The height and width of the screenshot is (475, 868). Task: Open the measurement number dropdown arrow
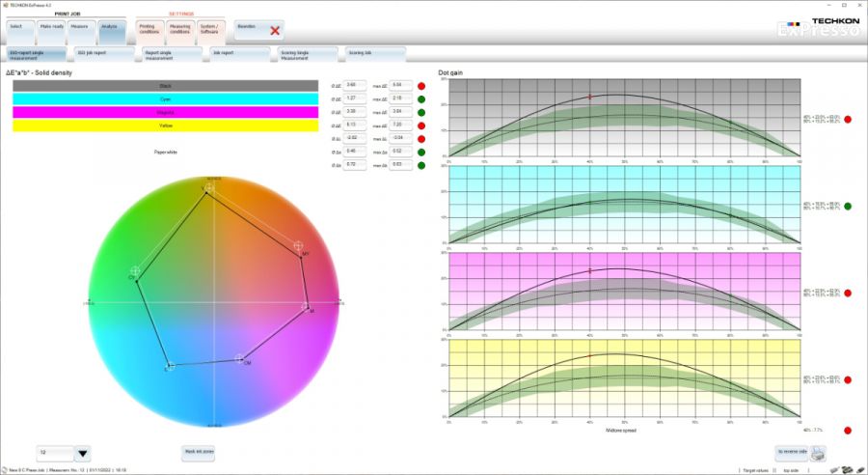(82, 453)
